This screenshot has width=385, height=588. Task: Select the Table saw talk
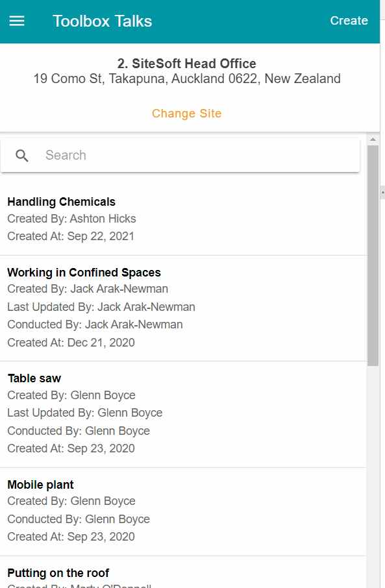(x=183, y=414)
